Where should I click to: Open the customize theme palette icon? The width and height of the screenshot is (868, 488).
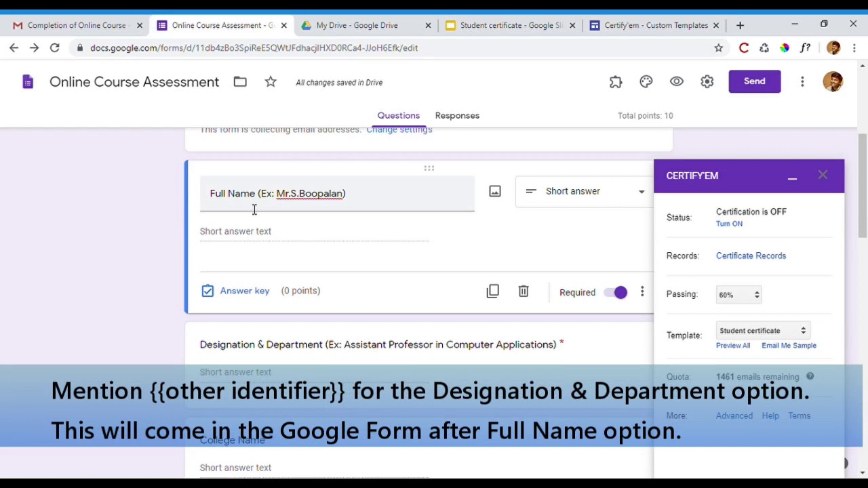tap(646, 81)
